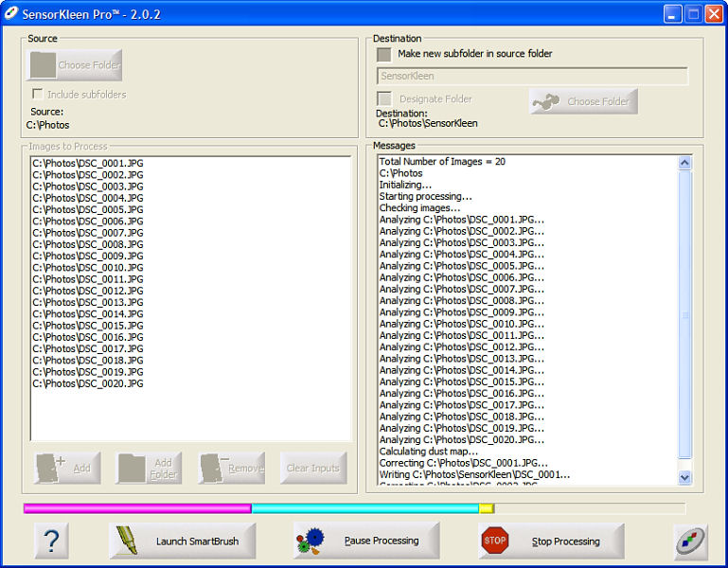
Task: Launch SmartBrush with the pen icon button
Action: 182,541
